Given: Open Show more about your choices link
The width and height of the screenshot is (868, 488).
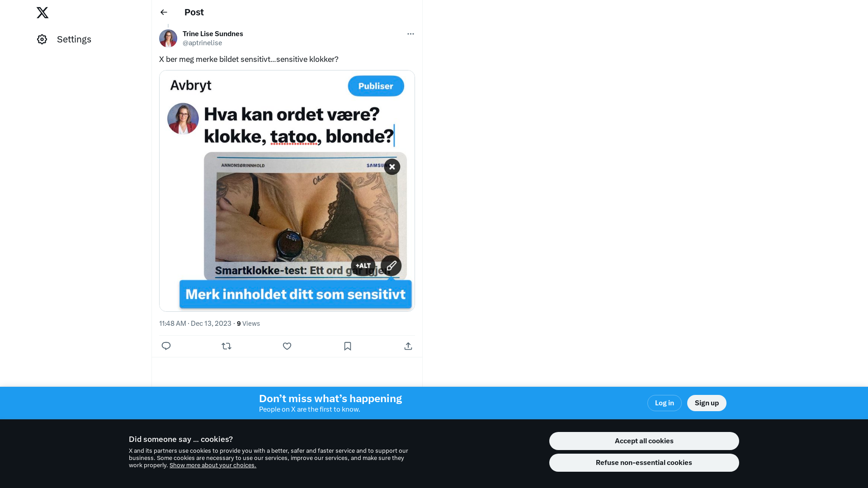Looking at the screenshot, I should click(213, 465).
